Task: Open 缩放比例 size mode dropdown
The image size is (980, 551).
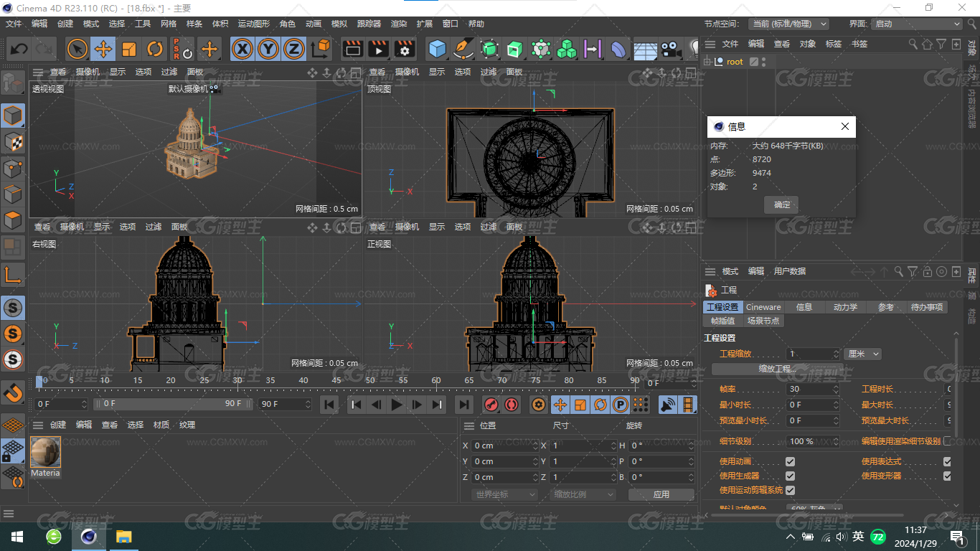Action: tap(583, 494)
